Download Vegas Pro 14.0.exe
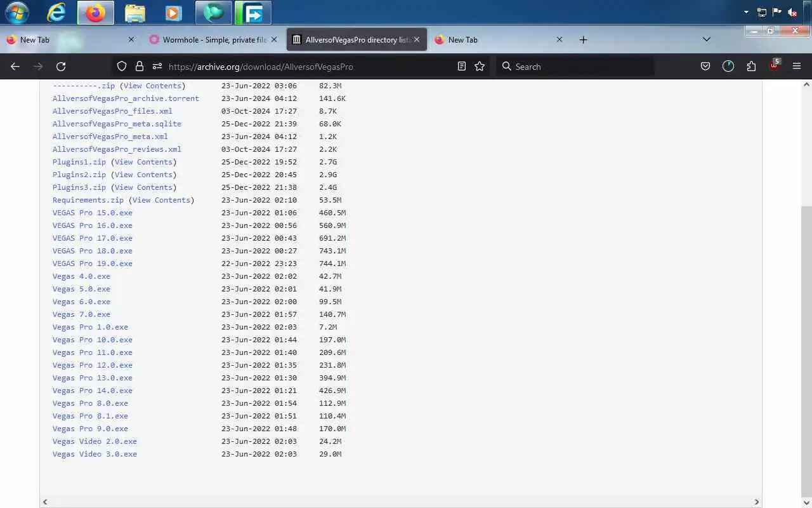 (93, 391)
